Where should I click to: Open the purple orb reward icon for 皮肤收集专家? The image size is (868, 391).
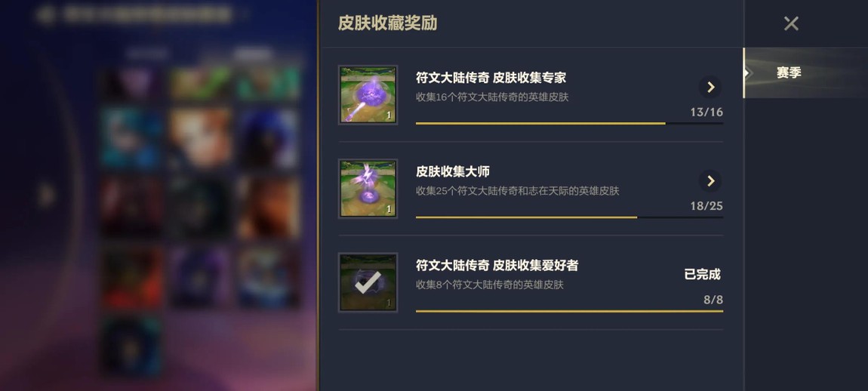click(368, 94)
